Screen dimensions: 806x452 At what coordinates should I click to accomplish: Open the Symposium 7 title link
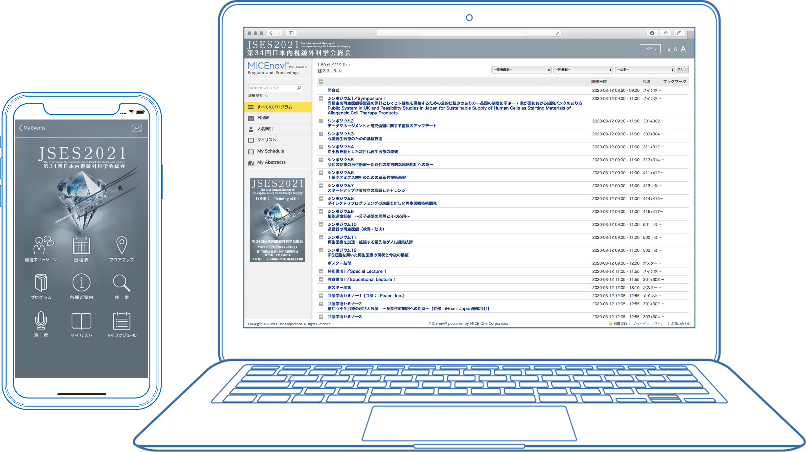(366, 188)
